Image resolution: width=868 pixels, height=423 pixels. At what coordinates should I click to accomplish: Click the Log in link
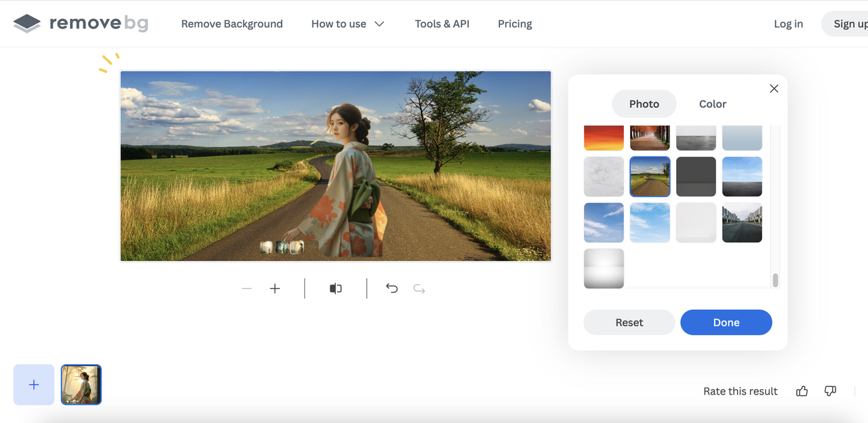coord(788,24)
